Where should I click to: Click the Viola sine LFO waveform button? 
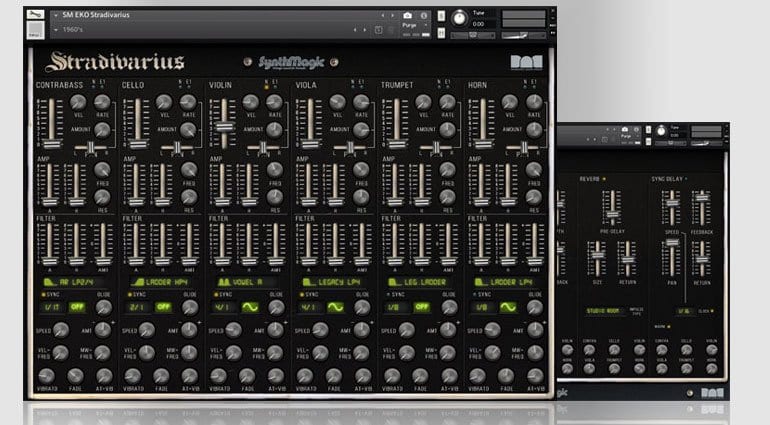pyautogui.click(x=336, y=307)
